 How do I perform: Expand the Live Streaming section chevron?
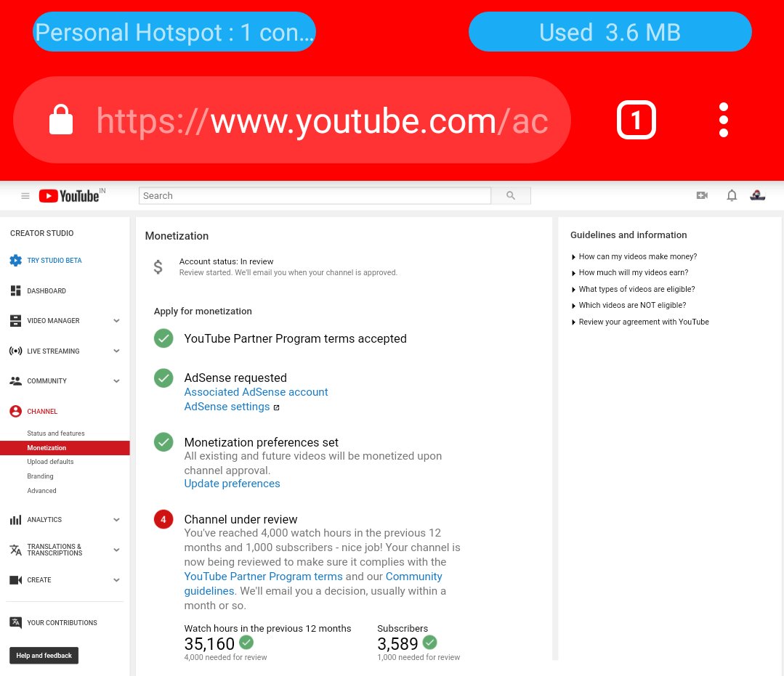click(116, 351)
